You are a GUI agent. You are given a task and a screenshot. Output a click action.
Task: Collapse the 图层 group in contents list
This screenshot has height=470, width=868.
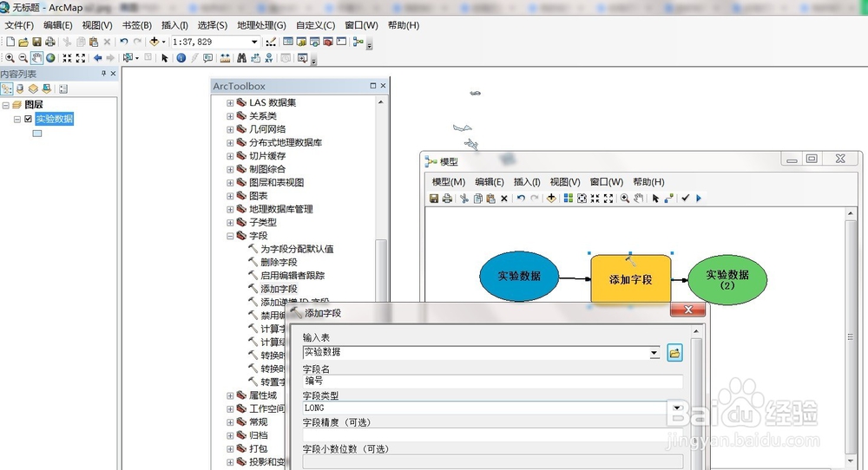pyautogui.click(x=6, y=105)
